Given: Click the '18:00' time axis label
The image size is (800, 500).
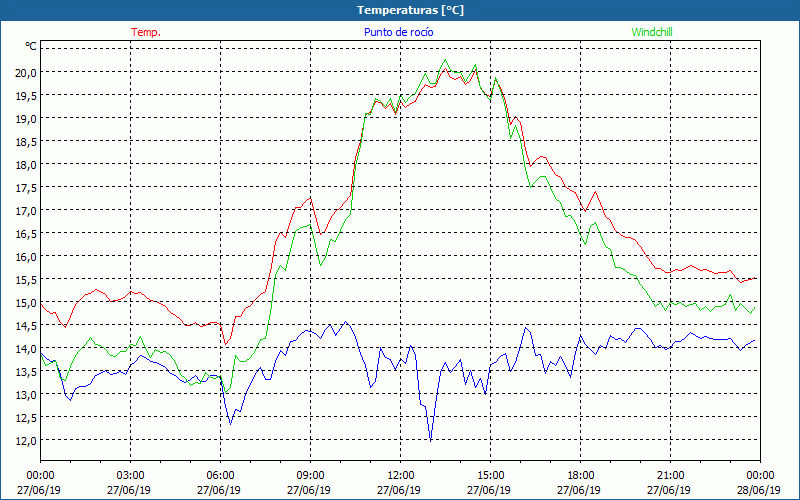Looking at the screenshot, I should tap(581, 476).
